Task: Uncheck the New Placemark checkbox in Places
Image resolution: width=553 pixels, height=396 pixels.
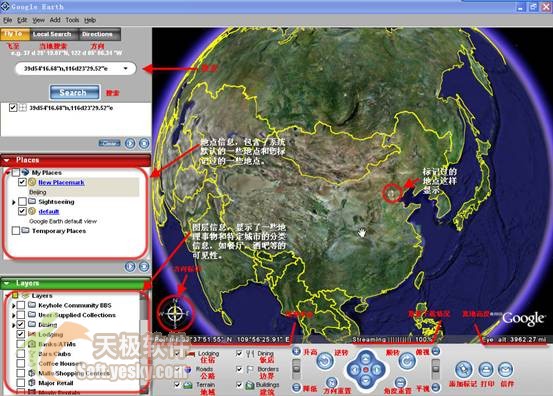Action: [x=22, y=182]
